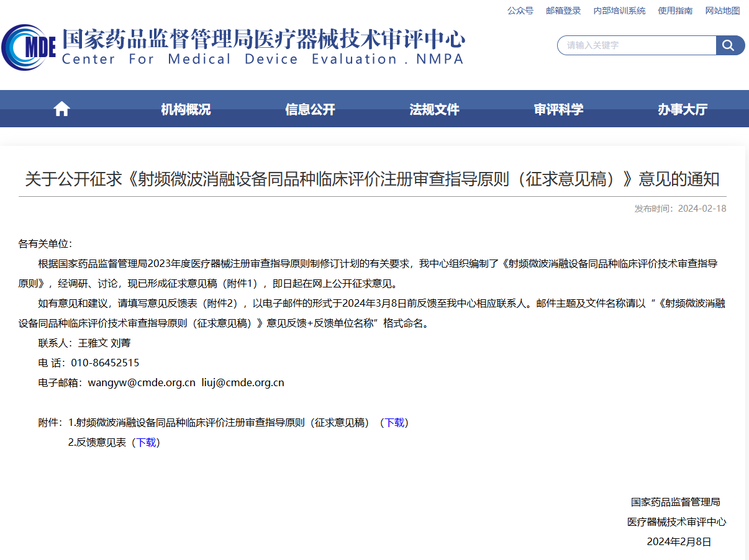This screenshot has width=749, height=560.
Task: Click the site title 国家药品监督管理局医疗器械技术审评中心
Action: pyautogui.click(x=263, y=38)
